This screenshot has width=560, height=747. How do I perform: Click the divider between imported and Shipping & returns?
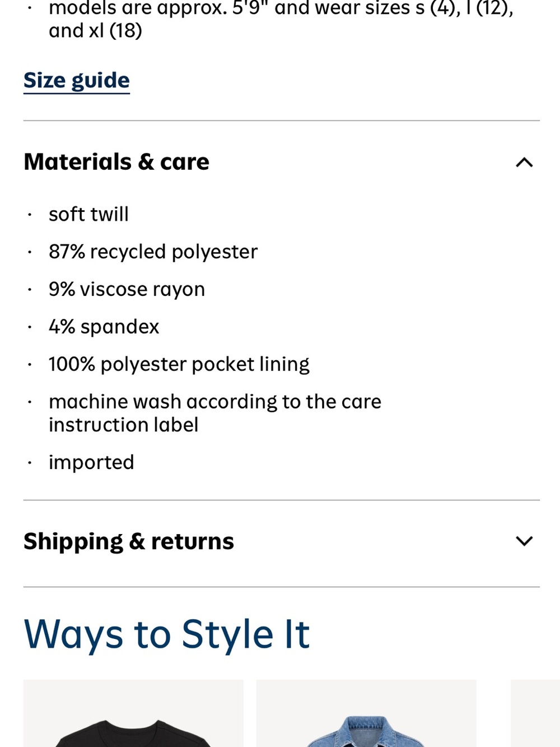tap(282, 500)
